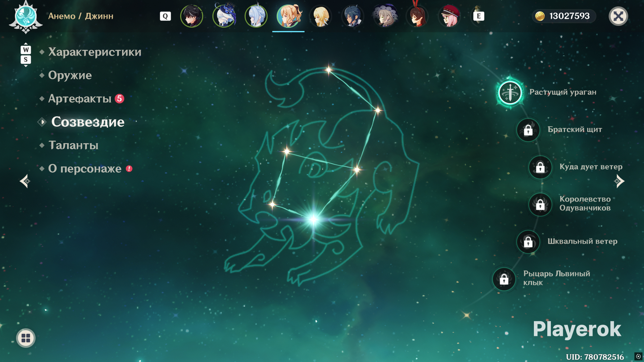Click the Q previous-character key

pos(165,16)
